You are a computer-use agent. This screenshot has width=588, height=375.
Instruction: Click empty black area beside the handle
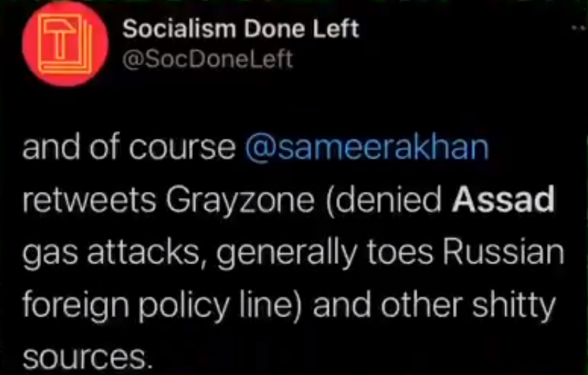click(431, 60)
